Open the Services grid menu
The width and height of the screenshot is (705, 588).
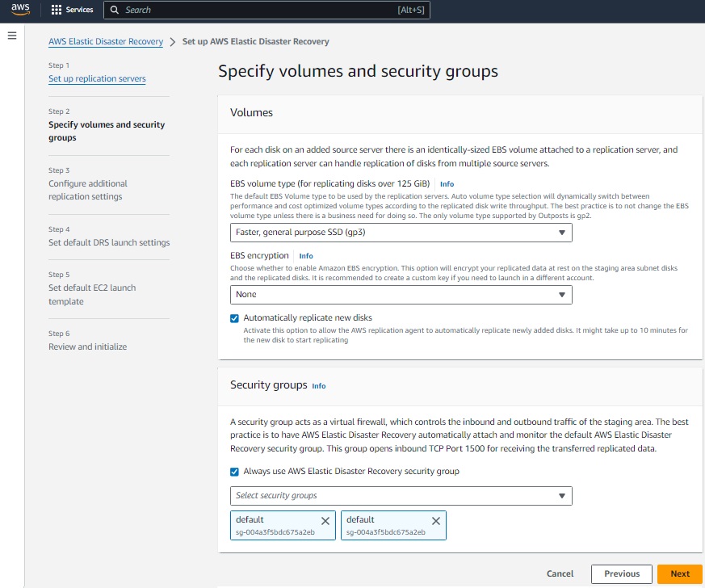coord(72,10)
